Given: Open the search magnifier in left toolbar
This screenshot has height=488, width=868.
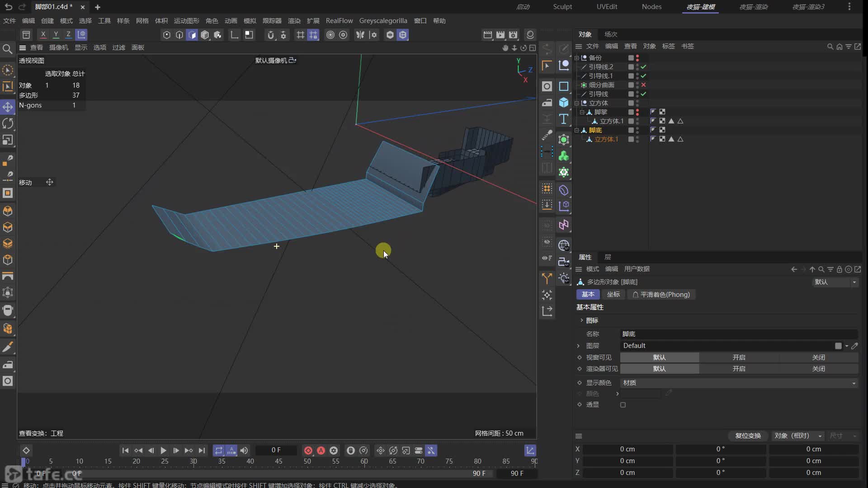Looking at the screenshot, I should click(7, 49).
